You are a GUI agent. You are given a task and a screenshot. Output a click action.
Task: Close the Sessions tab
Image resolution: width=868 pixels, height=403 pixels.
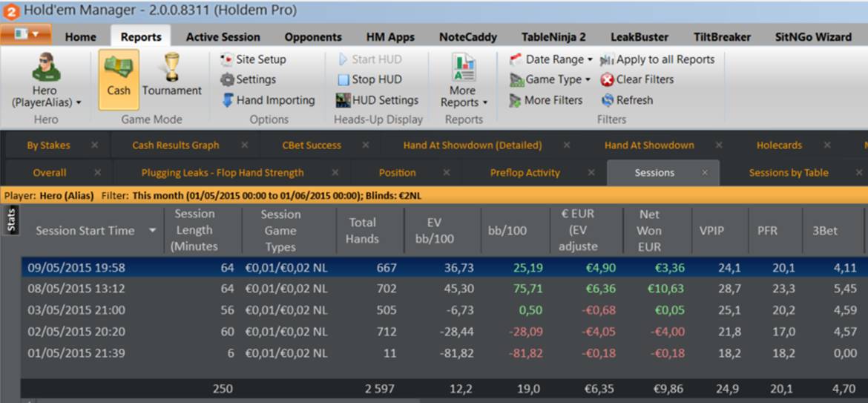click(705, 173)
